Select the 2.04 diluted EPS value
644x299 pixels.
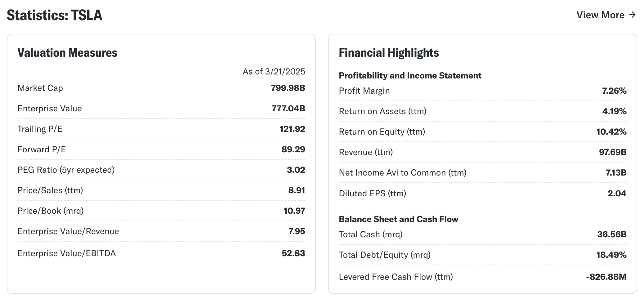pos(617,194)
